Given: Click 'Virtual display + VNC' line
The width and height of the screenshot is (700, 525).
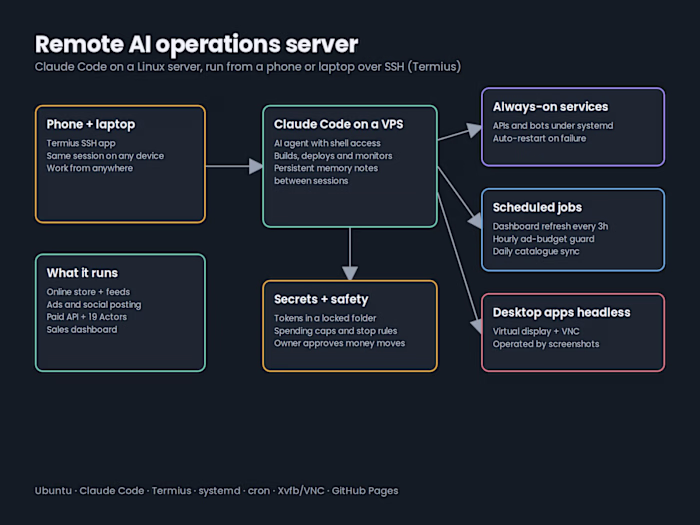Looking at the screenshot, I should (x=536, y=331).
